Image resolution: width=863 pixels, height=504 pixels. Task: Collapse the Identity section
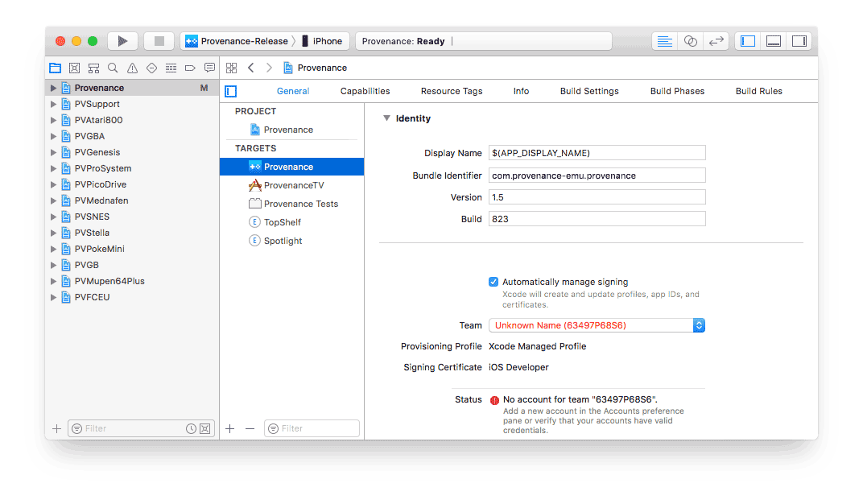pos(386,118)
